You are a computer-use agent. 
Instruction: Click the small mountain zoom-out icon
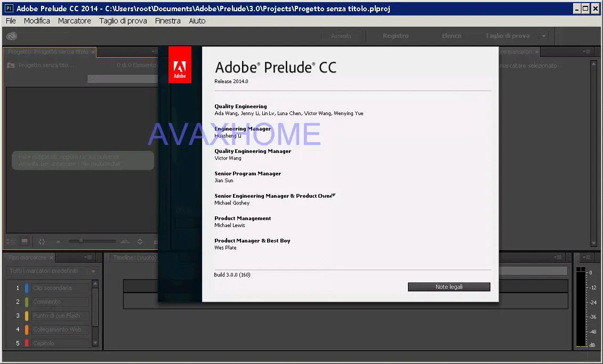[59, 242]
